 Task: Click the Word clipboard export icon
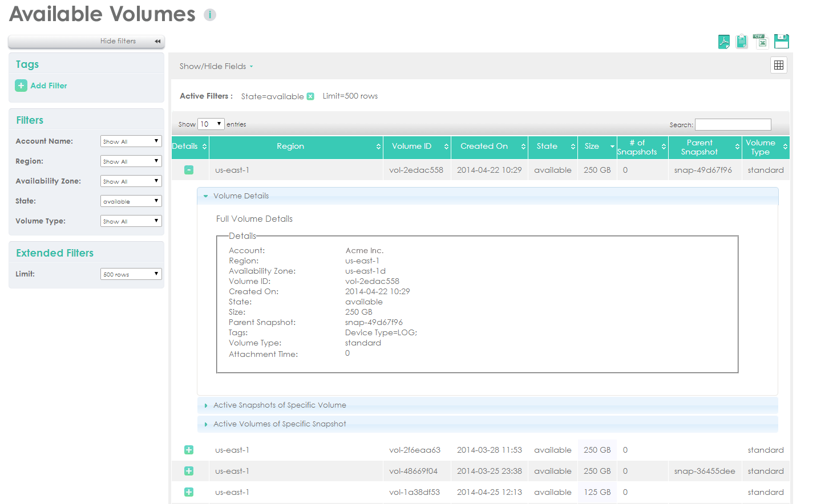pos(741,42)
